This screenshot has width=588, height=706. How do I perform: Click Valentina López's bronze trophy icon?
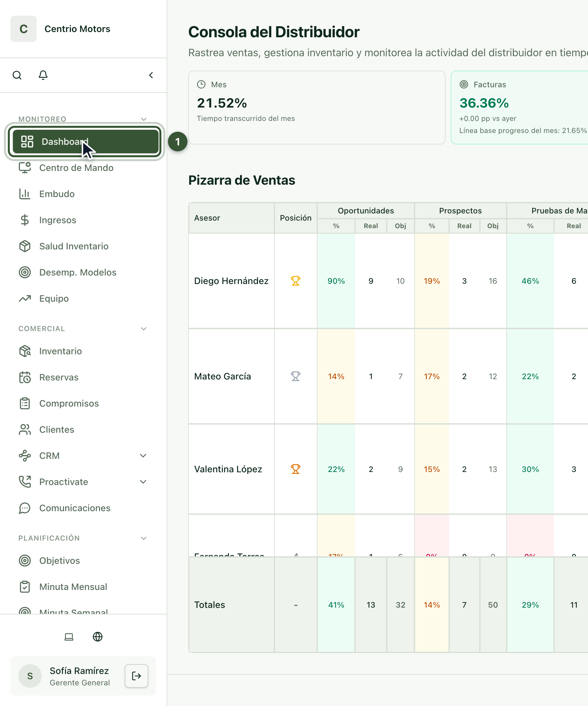pyautogui.click(x=296, y=469)
